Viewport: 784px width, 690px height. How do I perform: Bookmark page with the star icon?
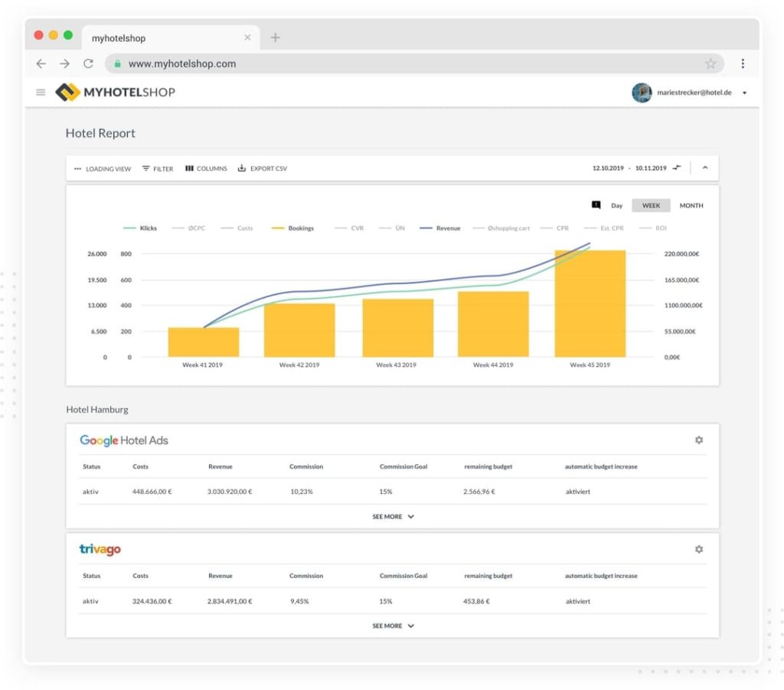(x=710, y=64)
